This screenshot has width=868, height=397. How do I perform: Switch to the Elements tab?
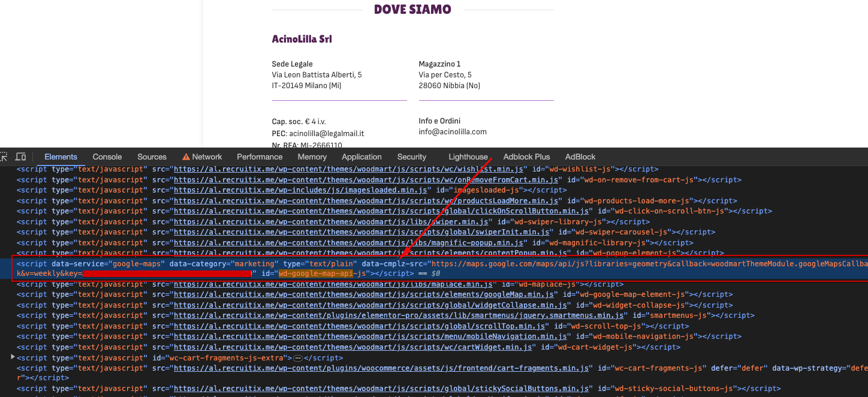point(61,157)
